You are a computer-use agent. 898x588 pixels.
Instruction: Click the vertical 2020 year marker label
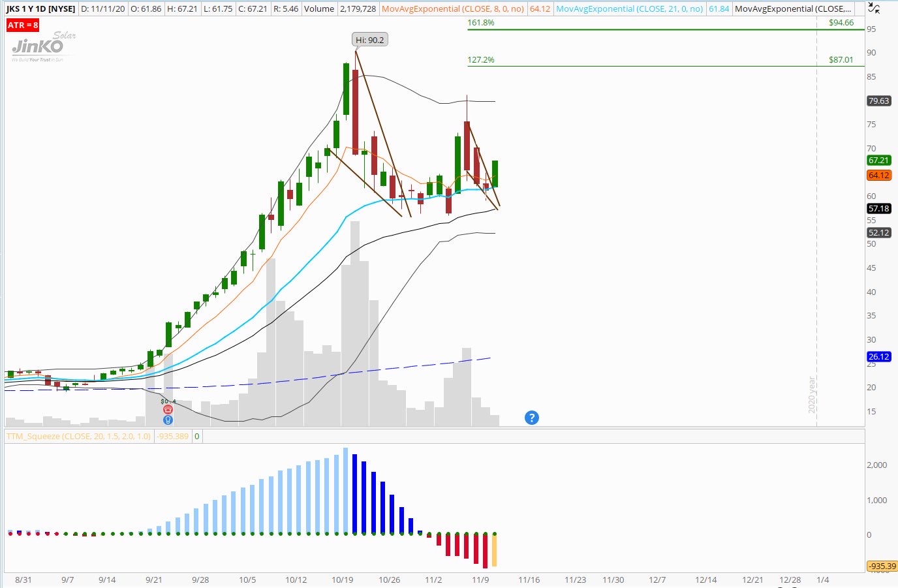coord(812,395)
